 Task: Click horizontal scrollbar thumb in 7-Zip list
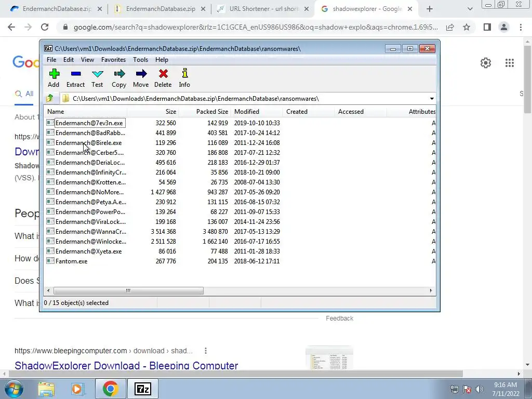[128, 290]
